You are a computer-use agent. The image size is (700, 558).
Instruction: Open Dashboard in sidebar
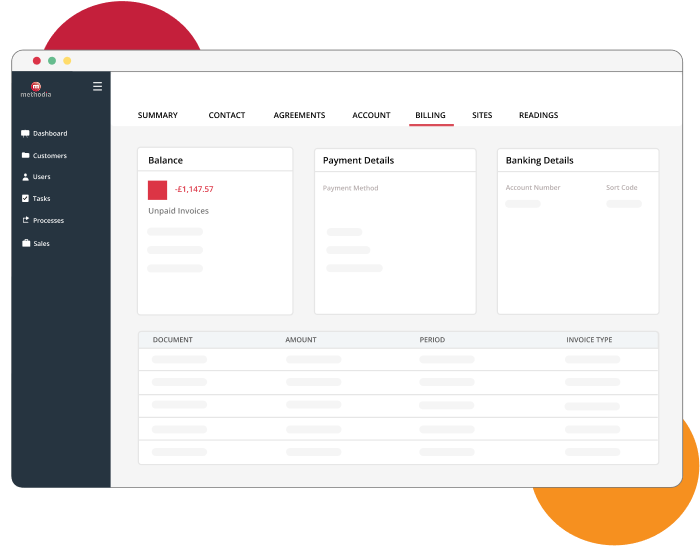click(x=50, y=133)
